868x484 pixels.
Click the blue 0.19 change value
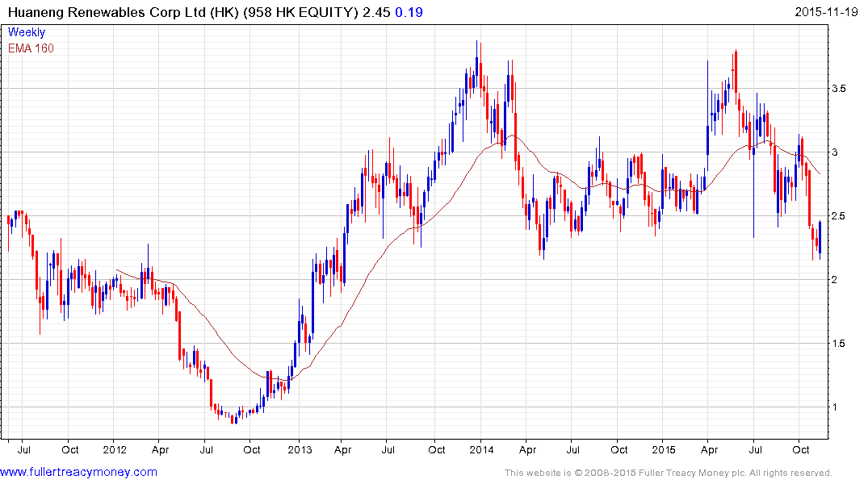[x=408, y=12]
